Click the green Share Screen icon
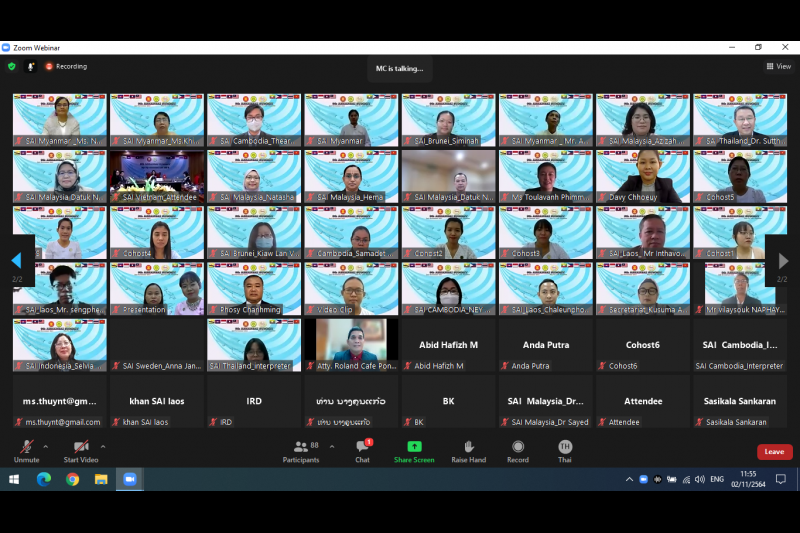This screenshot has width=800, height=533. [414, 447]
